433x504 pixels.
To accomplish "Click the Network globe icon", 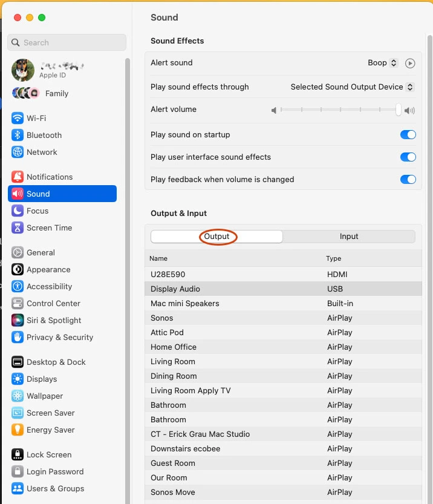I will [x=18, y=152].
